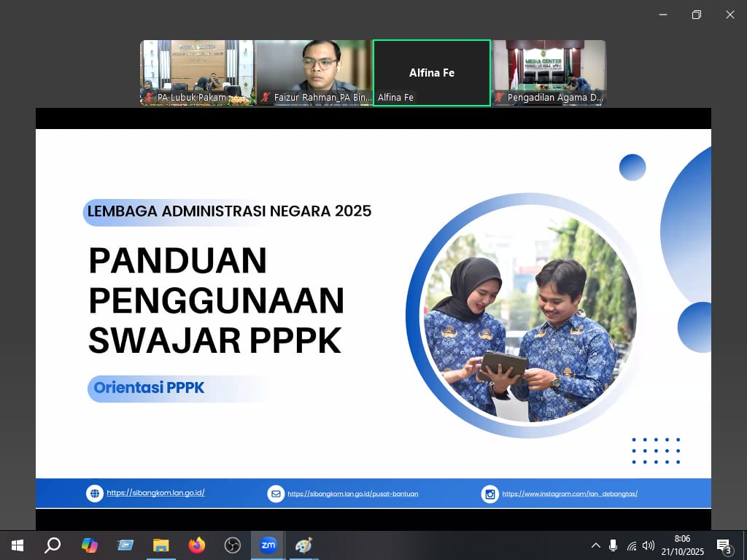Select the PA Lubuk Pakam video thumbnail

[197, 72]
